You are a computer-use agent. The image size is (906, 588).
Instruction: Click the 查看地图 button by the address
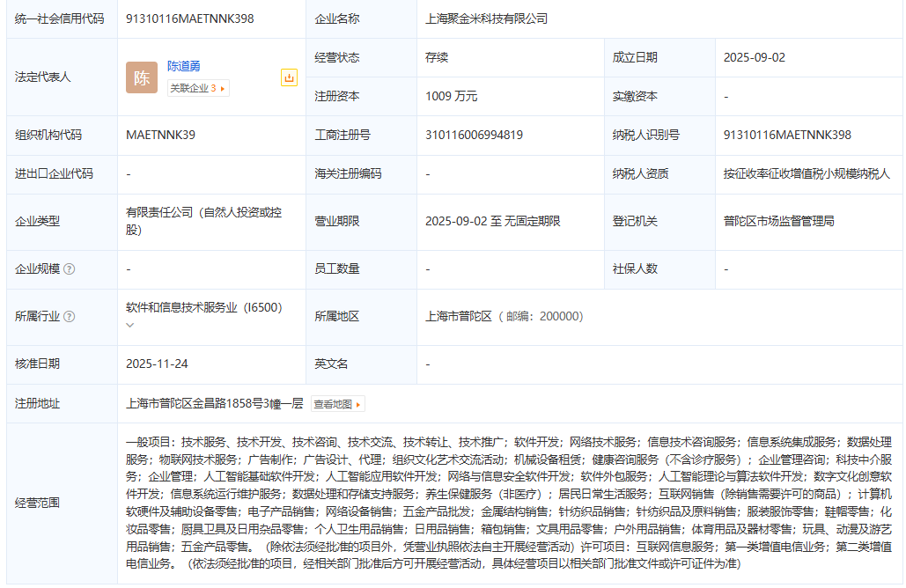338,404
